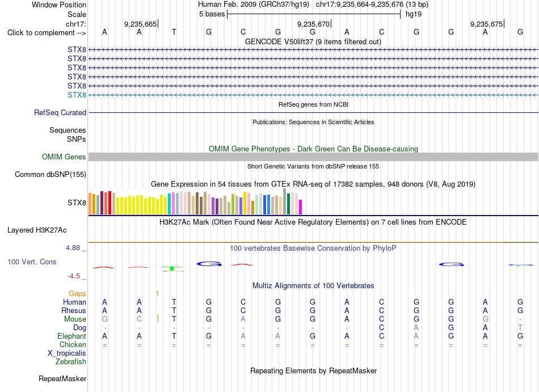Click the -4.5 lower scale value
This screenshot has height=392, width=539.
click(74, 276)
